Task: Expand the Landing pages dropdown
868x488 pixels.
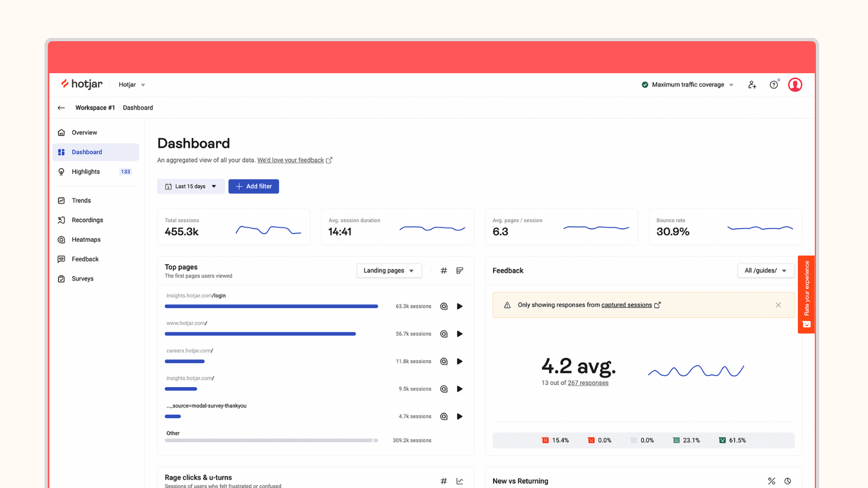Action: click(x=389, y=270)
